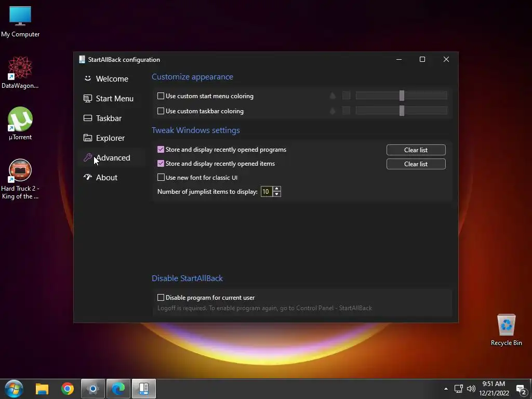Open the notification center icon
This screenshot has width=532, height=399.
[x=522, y=390]
